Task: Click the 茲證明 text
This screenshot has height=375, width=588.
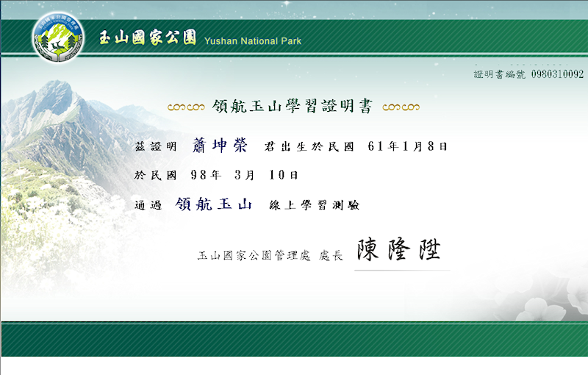Action: pos(156,146)
